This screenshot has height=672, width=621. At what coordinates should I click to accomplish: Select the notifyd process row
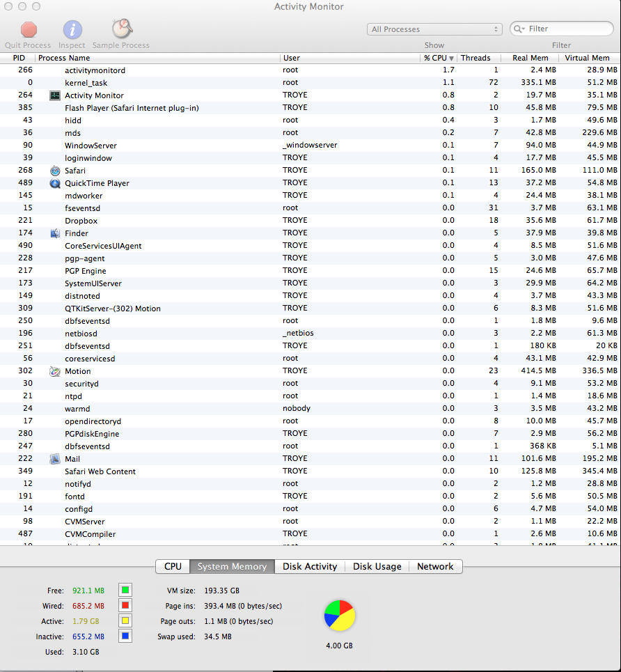click(x=310, y=484)
